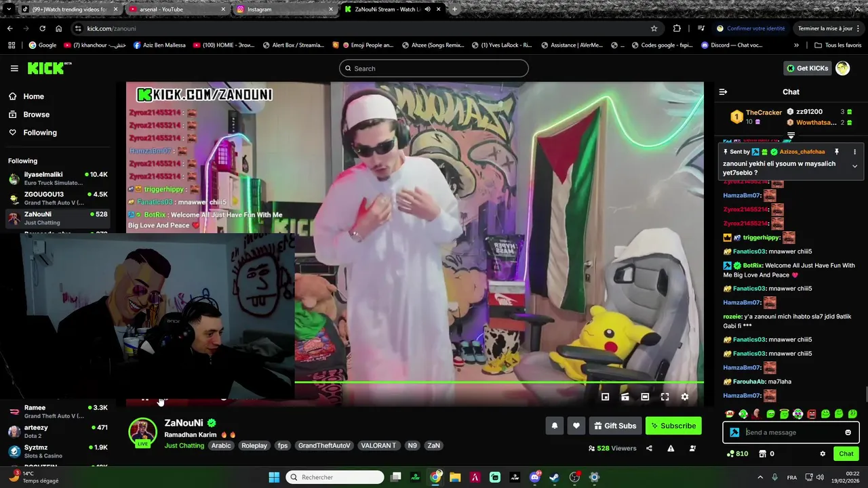Click the KICK logo
Viewport: 868px width, 488px height.
[x=49, y=68]
